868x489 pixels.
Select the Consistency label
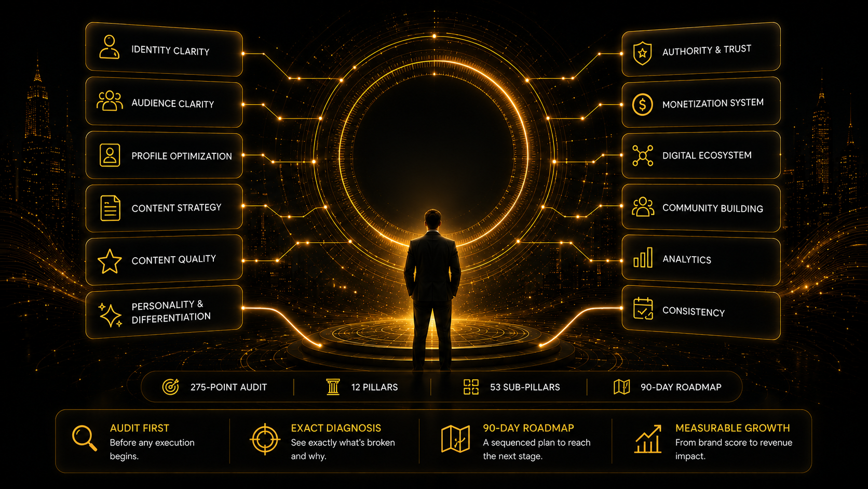click(x=694, y=311)
